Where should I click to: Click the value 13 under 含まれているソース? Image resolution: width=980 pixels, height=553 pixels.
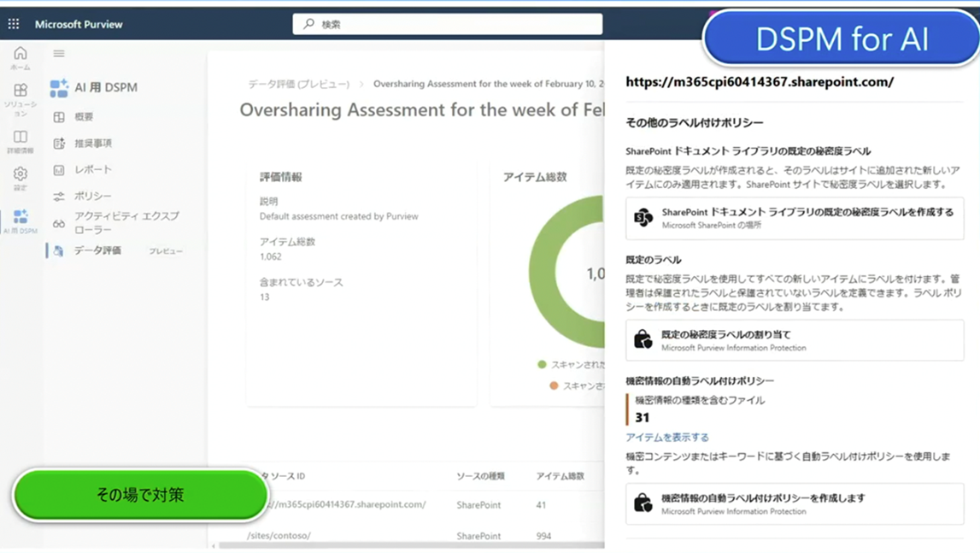[264, 297]
